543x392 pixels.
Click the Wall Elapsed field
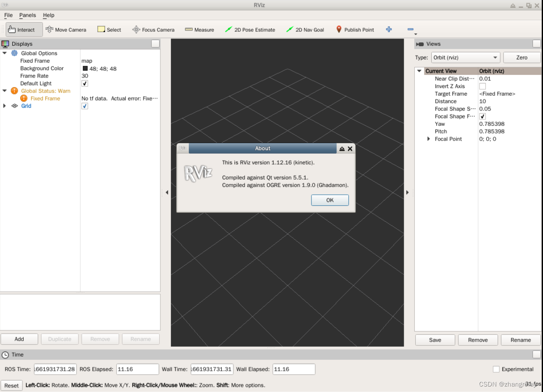pyautogui.click(x=294, y=369)
